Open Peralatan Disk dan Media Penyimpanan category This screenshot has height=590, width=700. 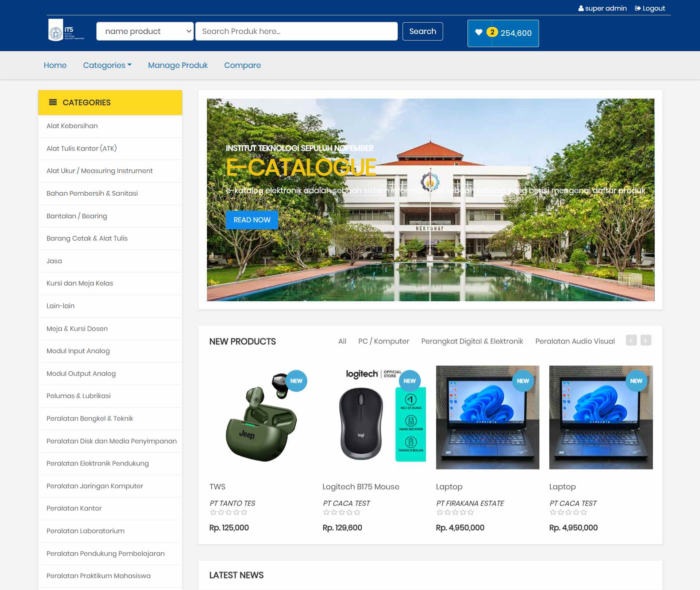coord(110,441)
